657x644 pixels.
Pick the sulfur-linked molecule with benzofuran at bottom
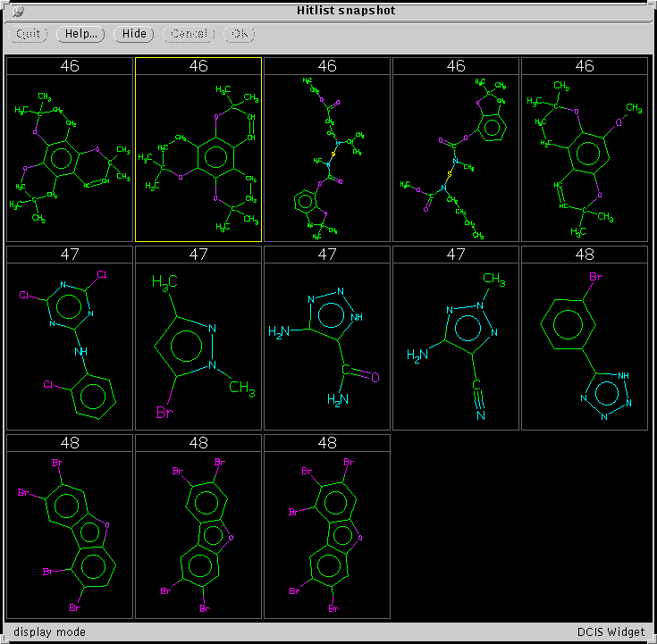(327, 158)
